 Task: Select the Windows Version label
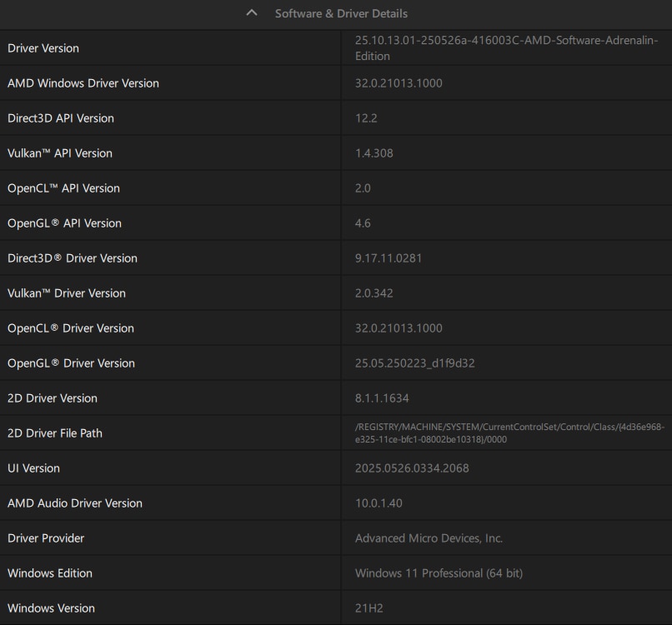pyautogui.click(x=51, y=608)
